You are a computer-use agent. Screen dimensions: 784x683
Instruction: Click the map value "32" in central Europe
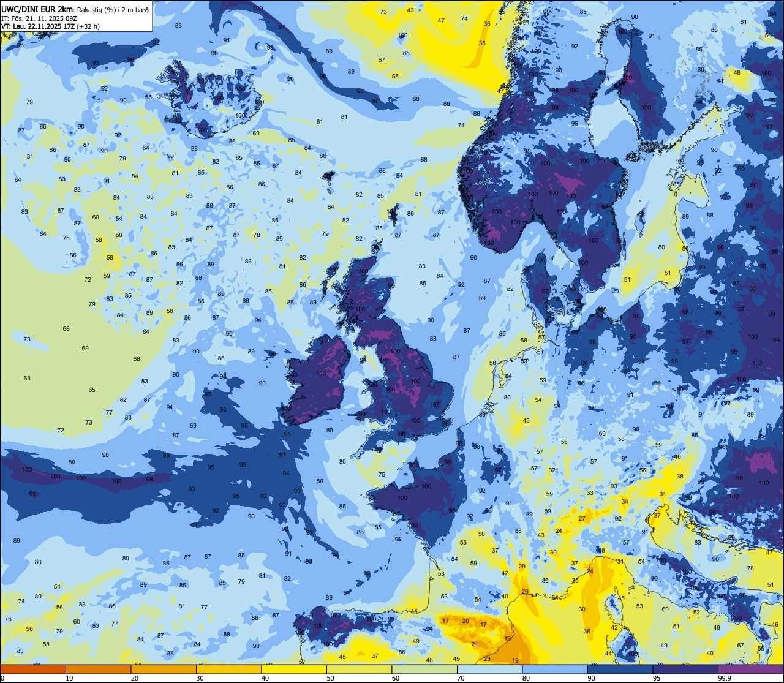(552, 470)
